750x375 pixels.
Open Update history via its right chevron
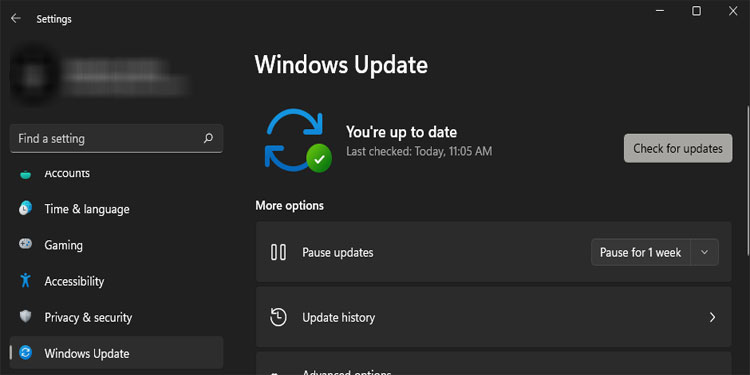[x=712, y=317]
